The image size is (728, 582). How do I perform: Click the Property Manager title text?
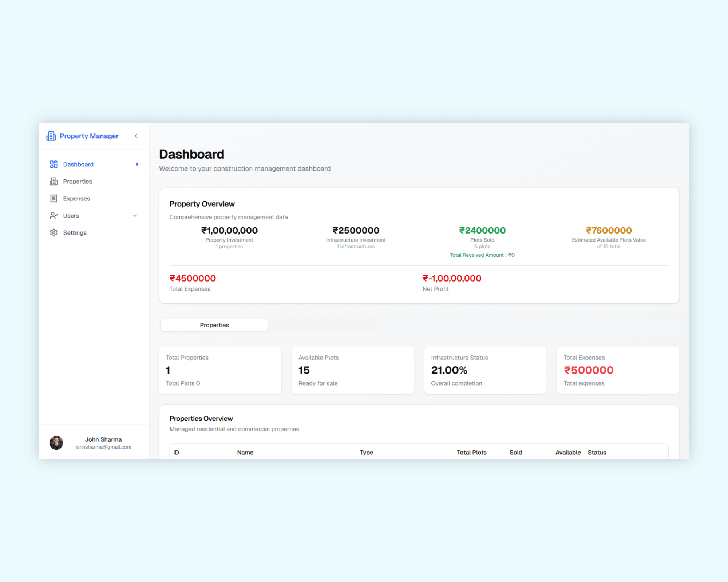89,136
